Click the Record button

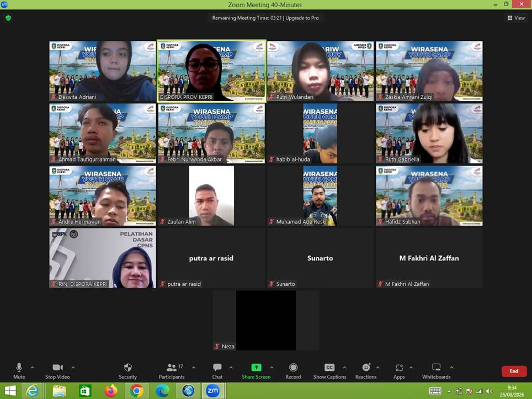coord(293,371)
